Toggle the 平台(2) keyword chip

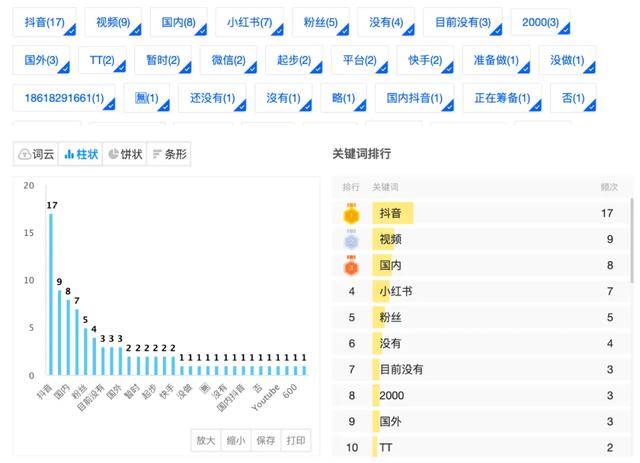[360, 60]
